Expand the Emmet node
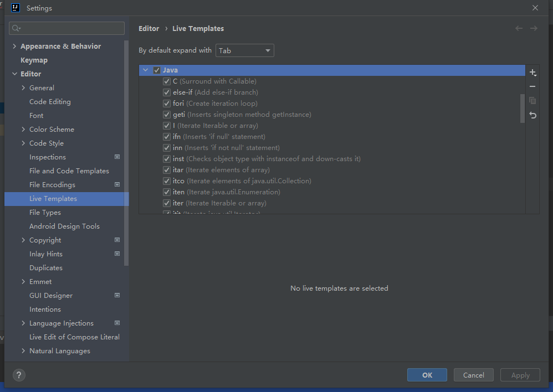Screen dimensions: 553x392 point(23,282)
